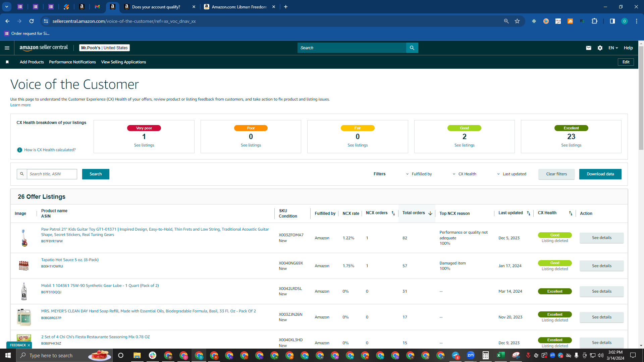This screenshot has width=644, height=362.
Task: See details for Tapatio Hot Sauce listing
Action: [601, 266]
